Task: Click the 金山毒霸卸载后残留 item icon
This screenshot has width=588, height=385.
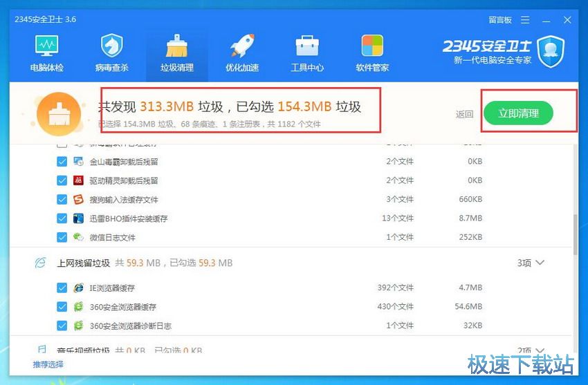Action: (x=78, y=162)
